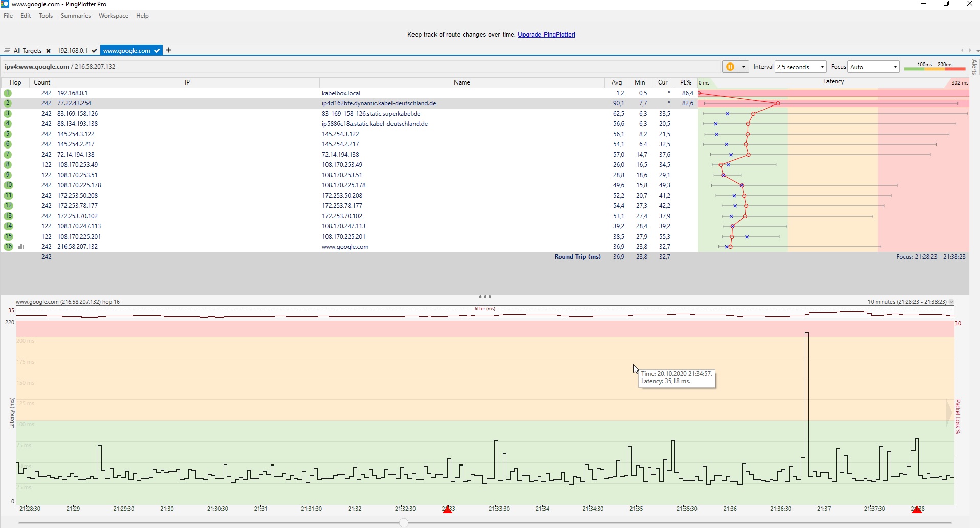980x528 pixels.
Task: Open the plus icon to add new target tab
Action: pyautogui.click(x=168, y=50)
